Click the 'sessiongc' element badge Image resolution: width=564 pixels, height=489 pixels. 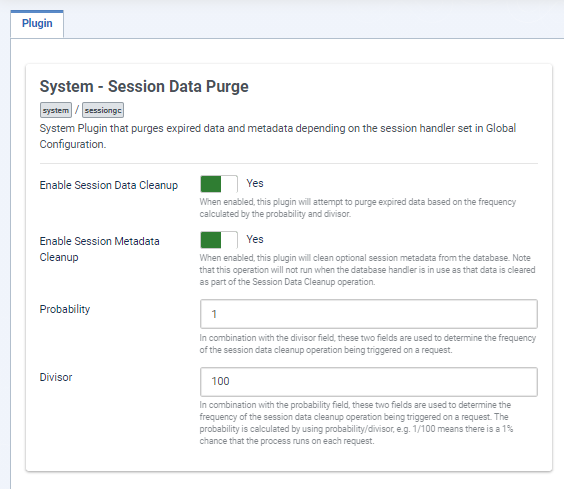[103, 110]
